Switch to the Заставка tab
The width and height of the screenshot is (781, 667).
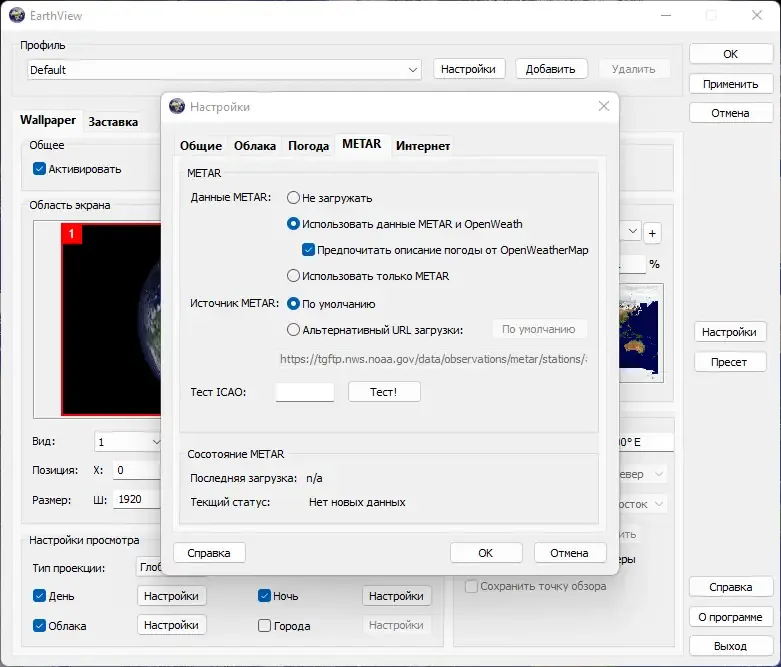pos(113,122)
